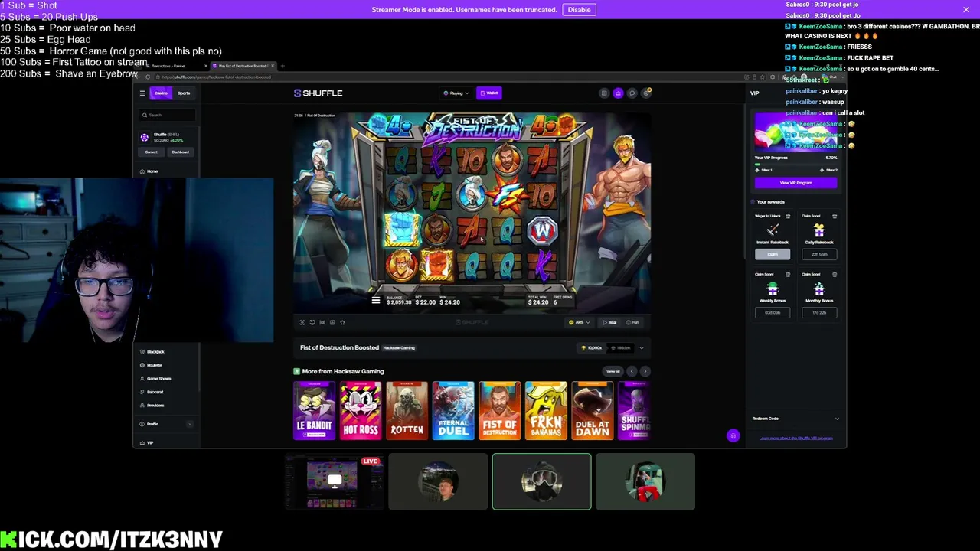Screen dimensions: 980x551
Task: Click View VIP Program button
Action: (x=795, y=183)
